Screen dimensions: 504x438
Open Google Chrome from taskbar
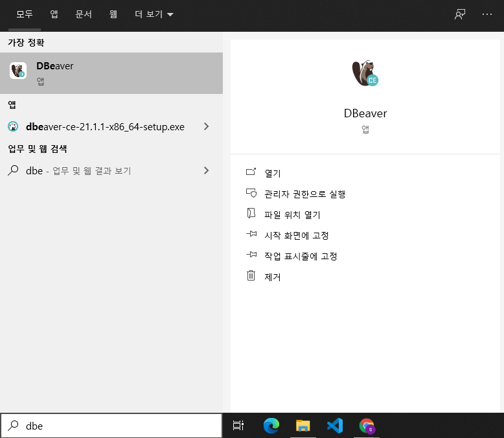(x=367, y=426)
